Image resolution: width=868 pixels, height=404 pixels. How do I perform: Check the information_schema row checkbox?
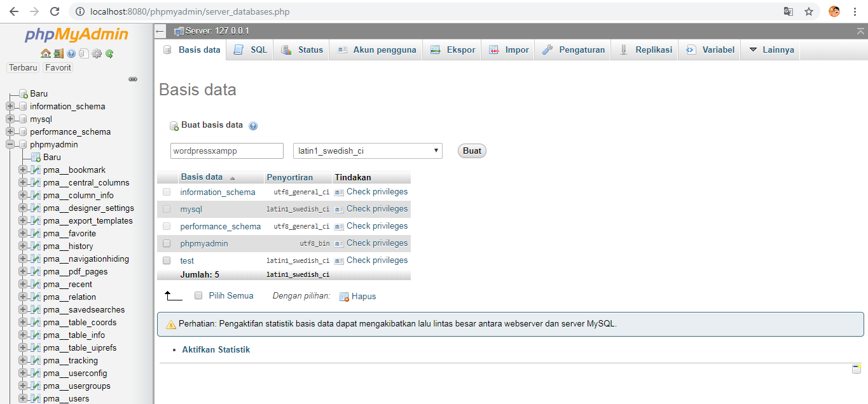(167, 192)
